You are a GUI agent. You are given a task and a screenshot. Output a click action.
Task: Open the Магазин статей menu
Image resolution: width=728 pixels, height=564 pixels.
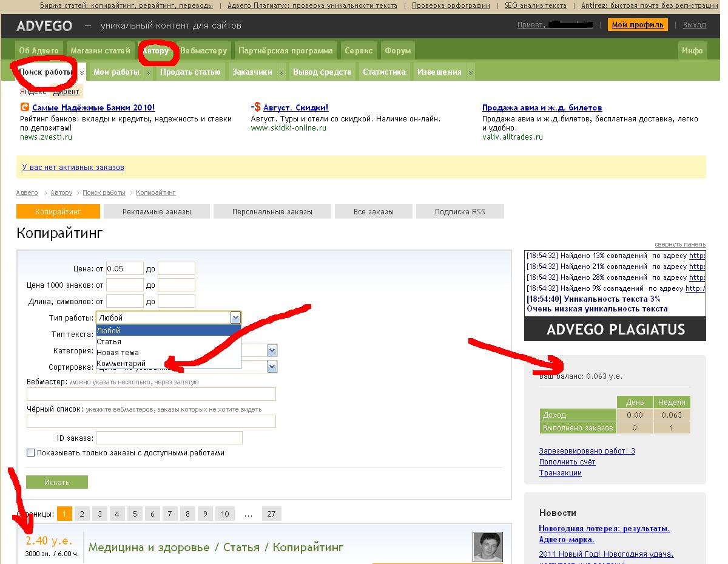100,50
